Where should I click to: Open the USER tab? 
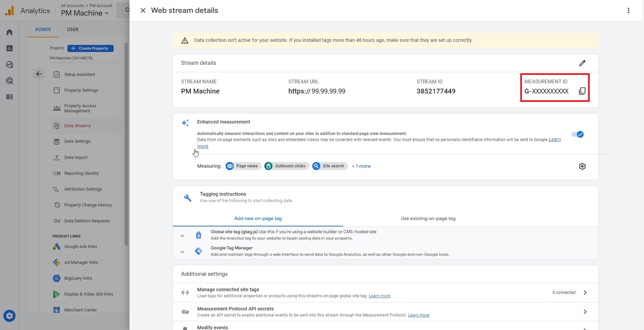click(x=72, y=29)
